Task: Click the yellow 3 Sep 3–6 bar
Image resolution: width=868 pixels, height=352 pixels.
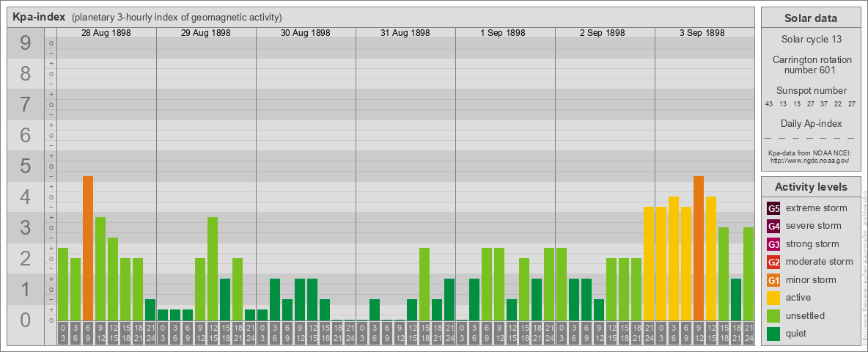Action: [x=674, y=258]
